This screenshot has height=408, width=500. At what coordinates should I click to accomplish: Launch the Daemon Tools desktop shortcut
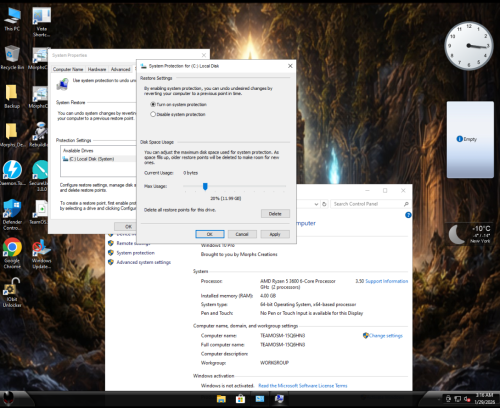click(x=12, y=173)
